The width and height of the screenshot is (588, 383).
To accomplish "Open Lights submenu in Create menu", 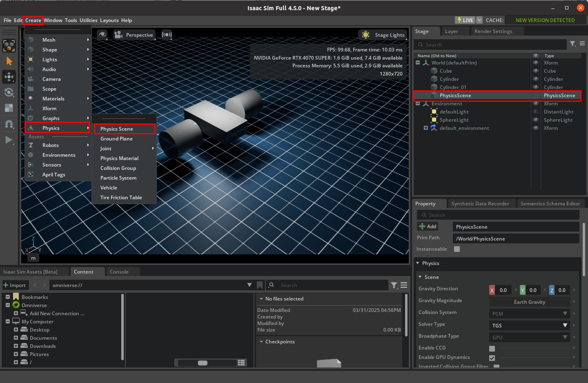I will click(x=58, y=59).
